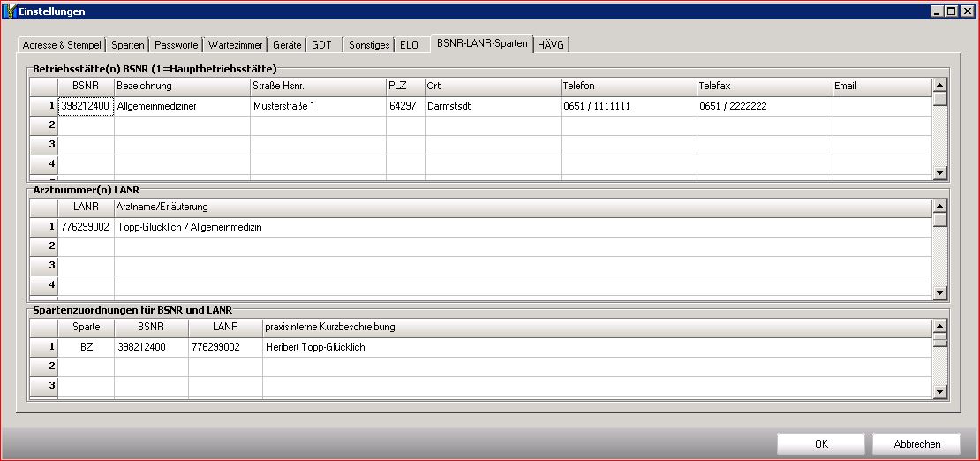Switch to the Geräte tab

(286, 45)
